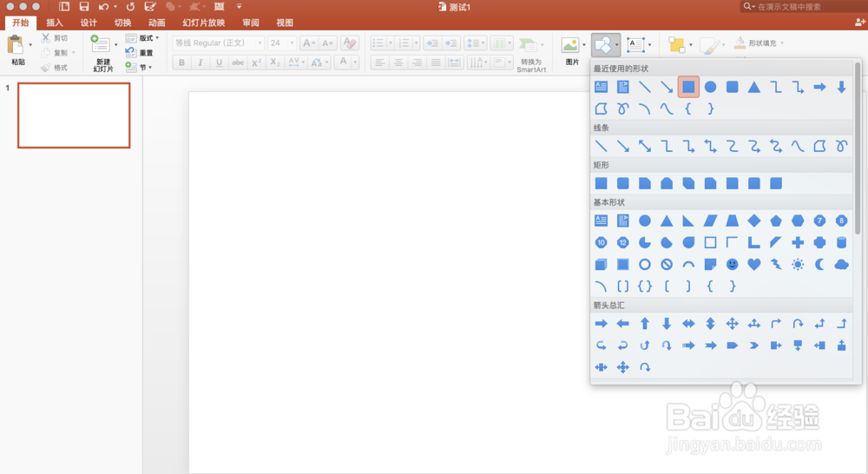Image resolution: width=868 pixels, height=474 pixels.
Task: Open the Shapes gallery button
Action: [605, 45]
